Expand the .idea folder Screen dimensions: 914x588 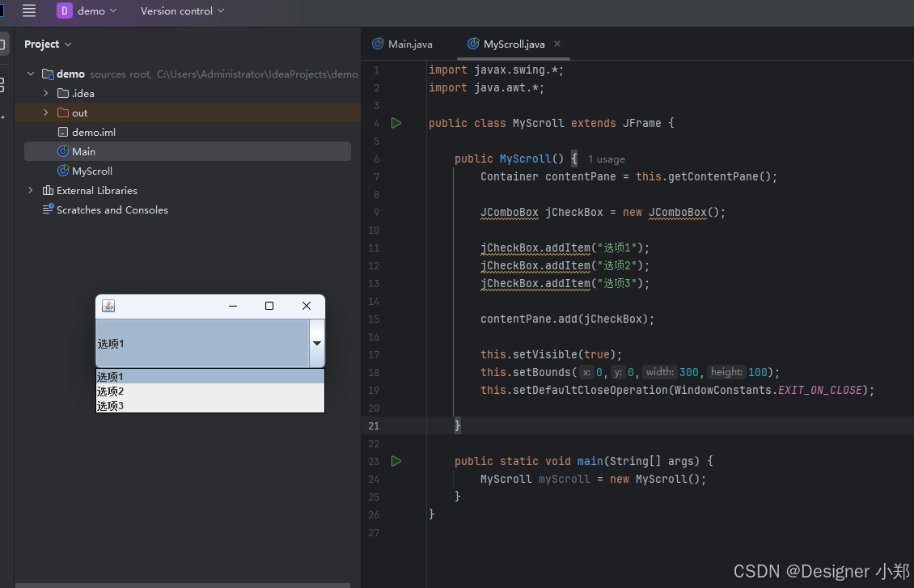pyautogui.click(x=45, y=93)
